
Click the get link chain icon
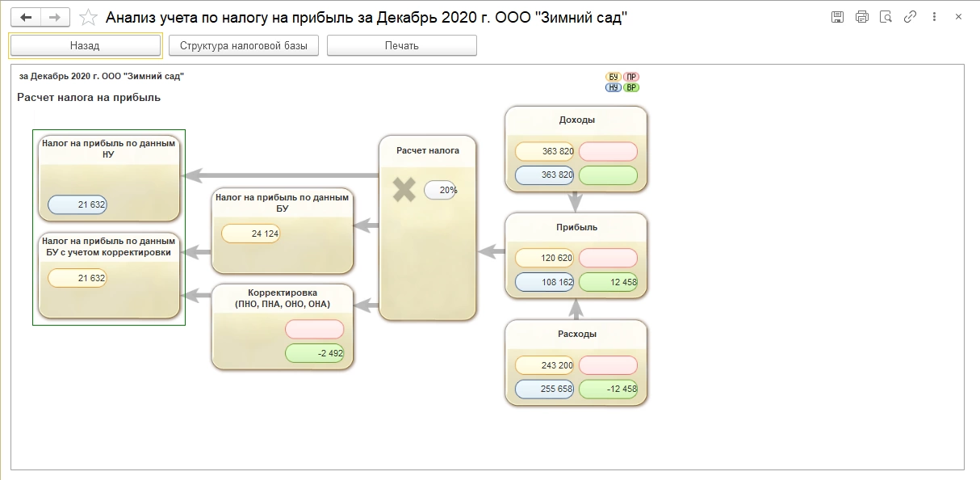point(910,17)
